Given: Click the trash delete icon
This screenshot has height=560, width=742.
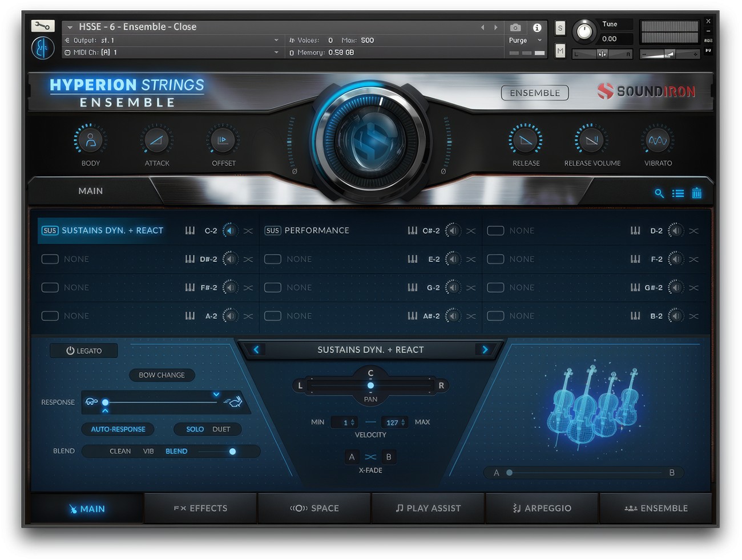Looking at the screenshot, I should point(697,193).
